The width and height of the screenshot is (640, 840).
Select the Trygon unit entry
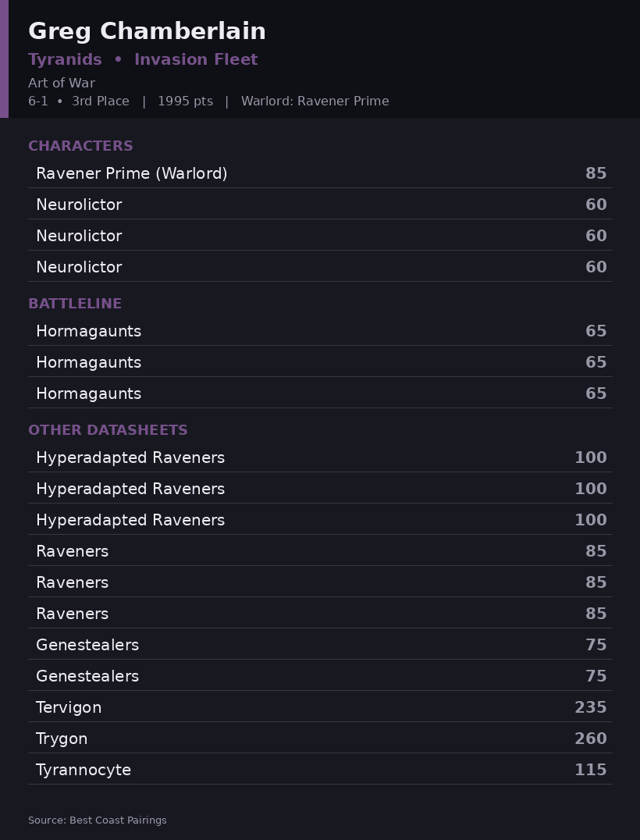click(x=320, y=739)
